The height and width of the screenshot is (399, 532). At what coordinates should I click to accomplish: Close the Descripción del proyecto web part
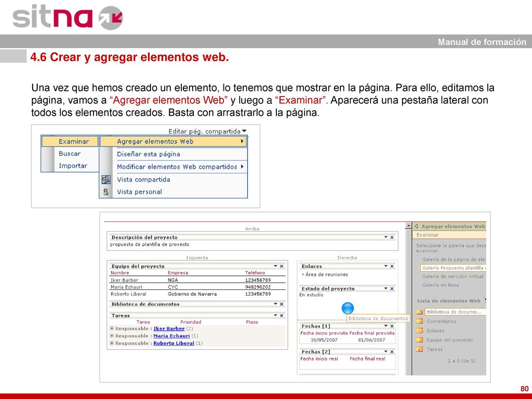coord(392,237)
